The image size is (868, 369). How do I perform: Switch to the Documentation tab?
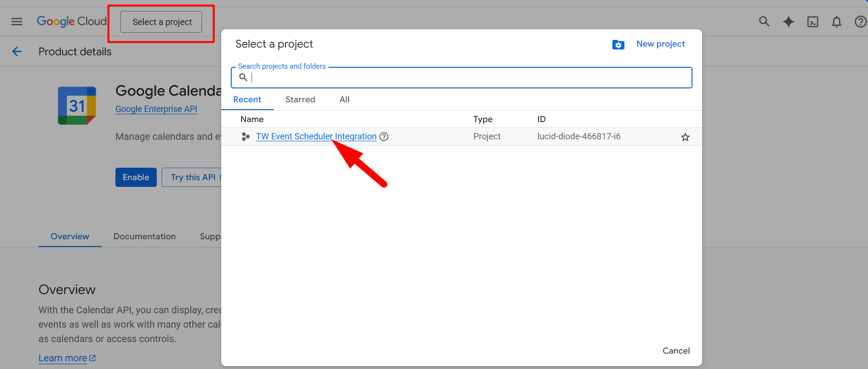pos(145,236)
